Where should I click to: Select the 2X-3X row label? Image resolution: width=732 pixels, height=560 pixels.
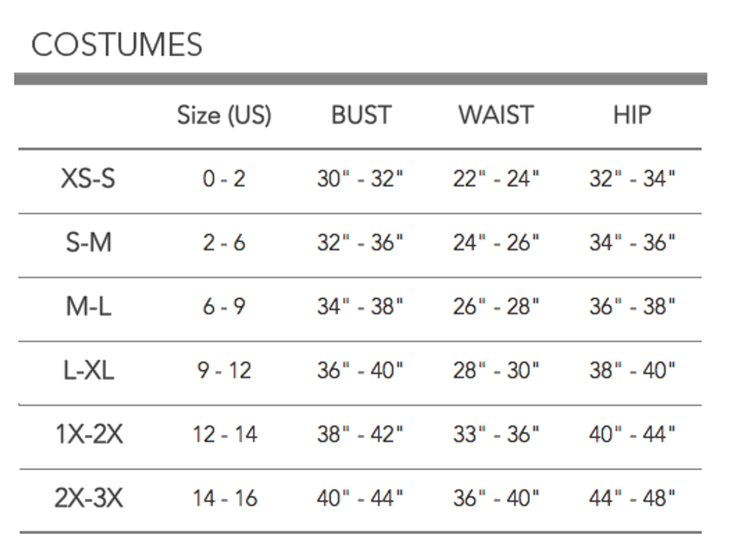coord(89,498)
